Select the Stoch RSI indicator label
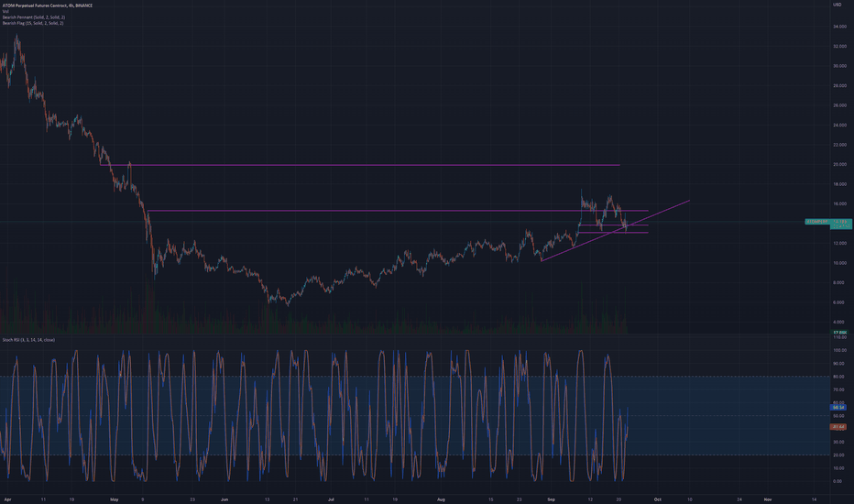Screen dimensions: 854x504 [28, 340]
